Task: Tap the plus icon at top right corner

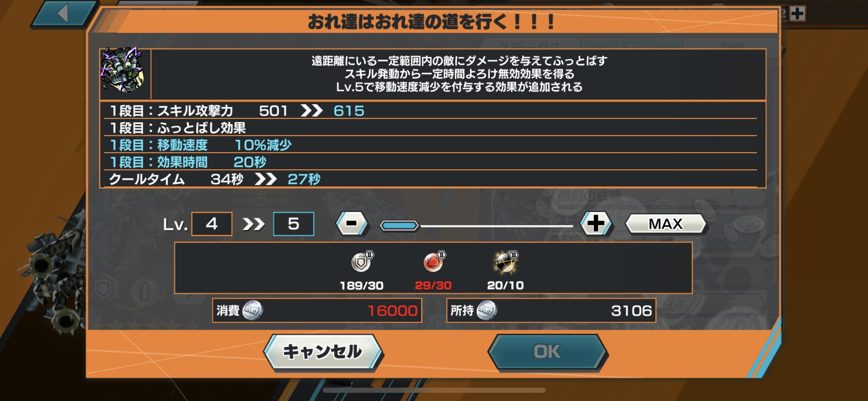Action: pos(797,13)
